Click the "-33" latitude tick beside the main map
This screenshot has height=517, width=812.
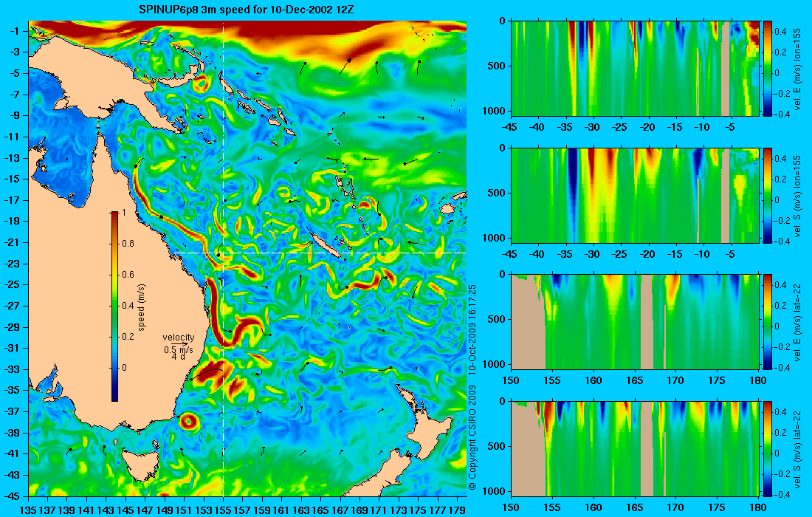13,369
